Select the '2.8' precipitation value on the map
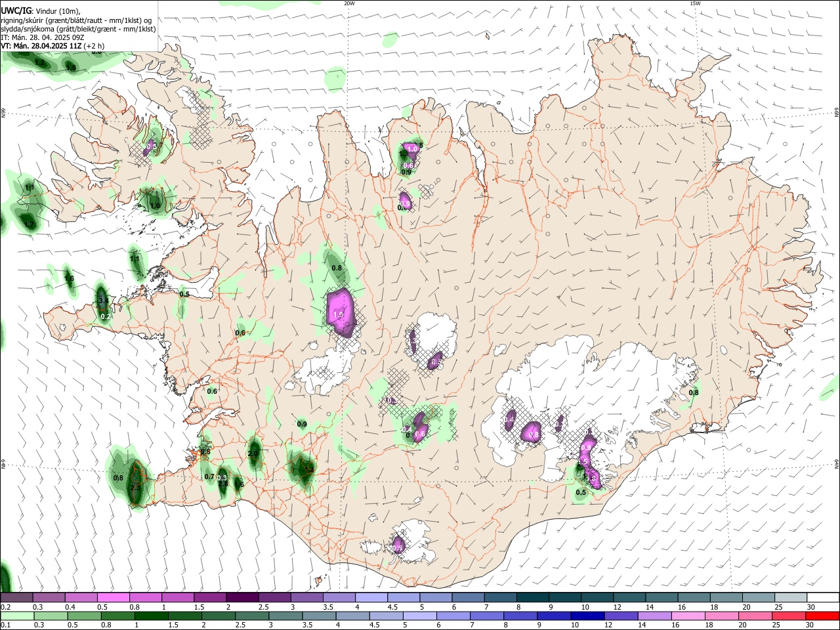 pos(223,484)
